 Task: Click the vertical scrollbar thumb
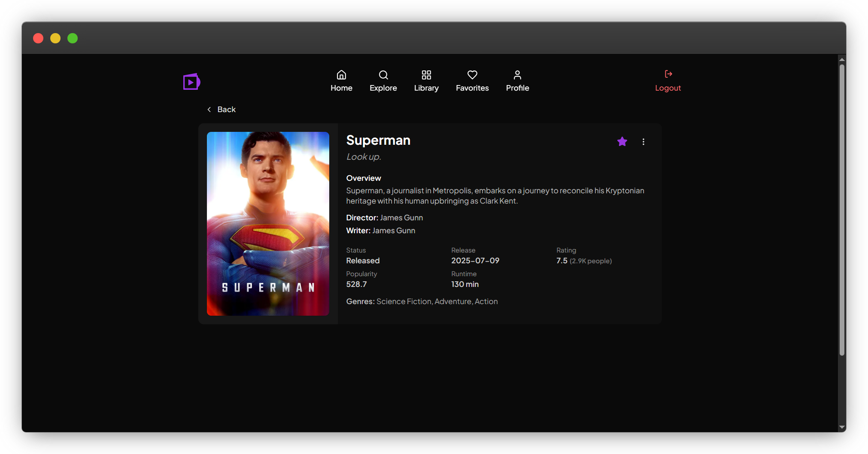pyautogui.click(x=842, y=210)
